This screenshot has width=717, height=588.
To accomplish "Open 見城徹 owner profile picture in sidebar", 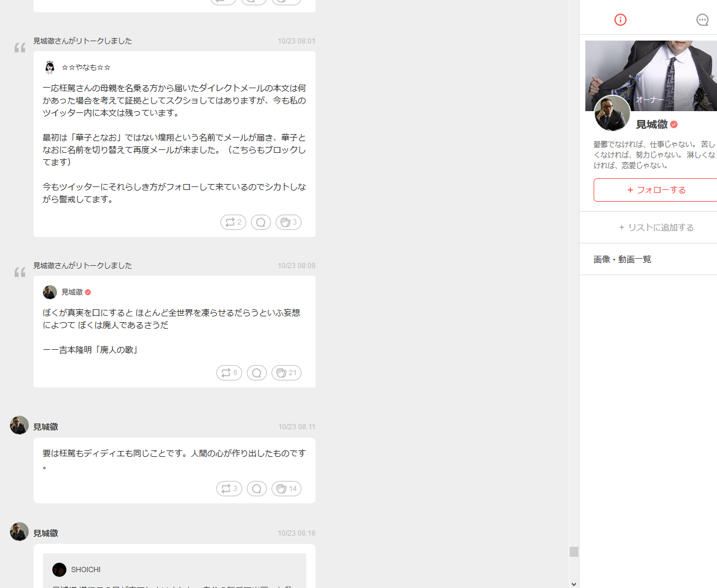I will (x=612, y=113).
